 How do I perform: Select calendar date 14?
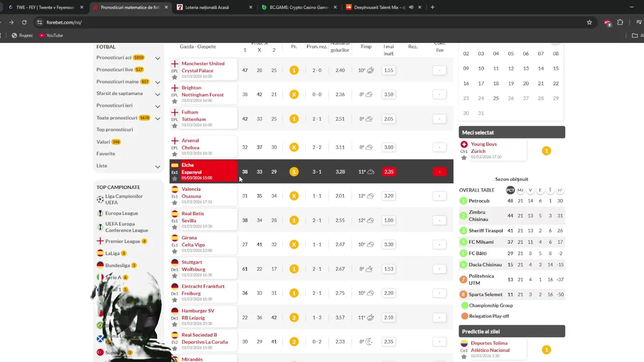(540, 68)
